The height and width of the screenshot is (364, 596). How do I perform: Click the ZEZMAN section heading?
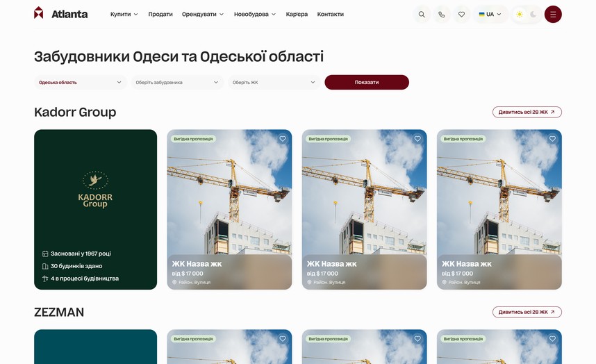(x=59, y=313)
